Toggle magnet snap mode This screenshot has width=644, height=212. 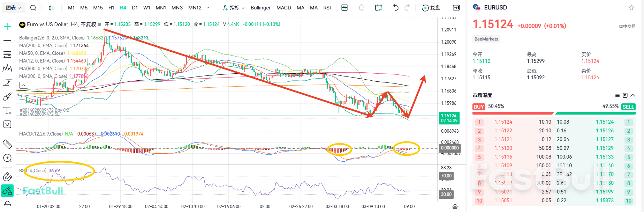(7, 177)
